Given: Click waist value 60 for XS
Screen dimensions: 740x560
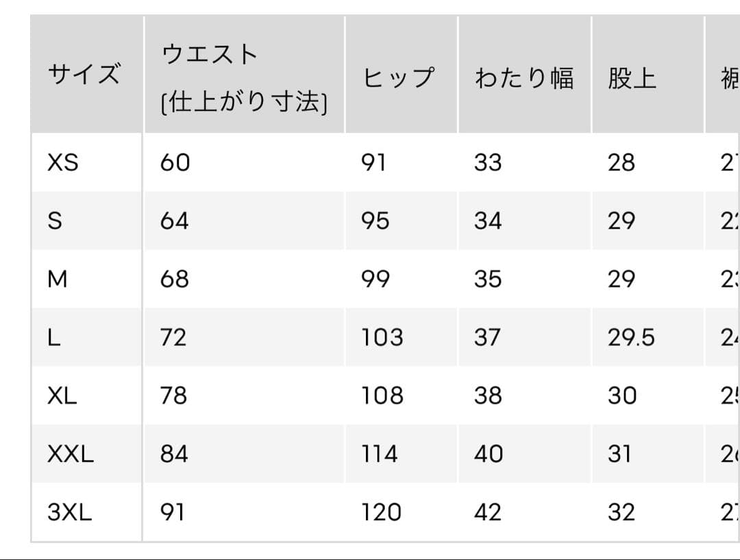Looking at the screenshot, I should [175, 163].
